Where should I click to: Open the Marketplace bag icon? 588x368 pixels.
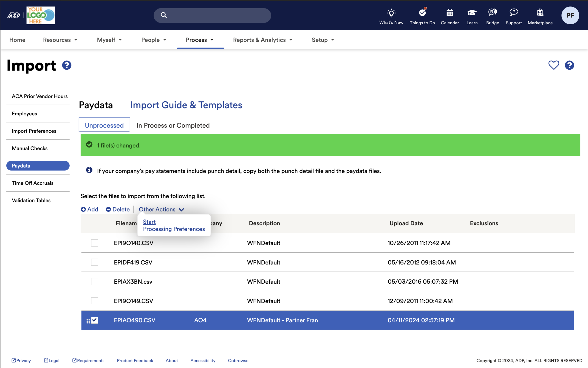pos(540,12)
